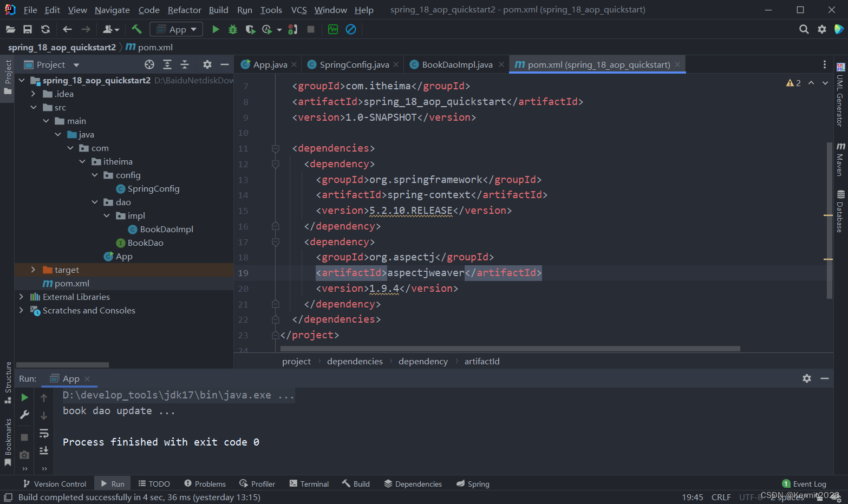The height and width of the screenshot is (504, 848).
Task: Open Run panel settings gear
Action: pos(807,378)
